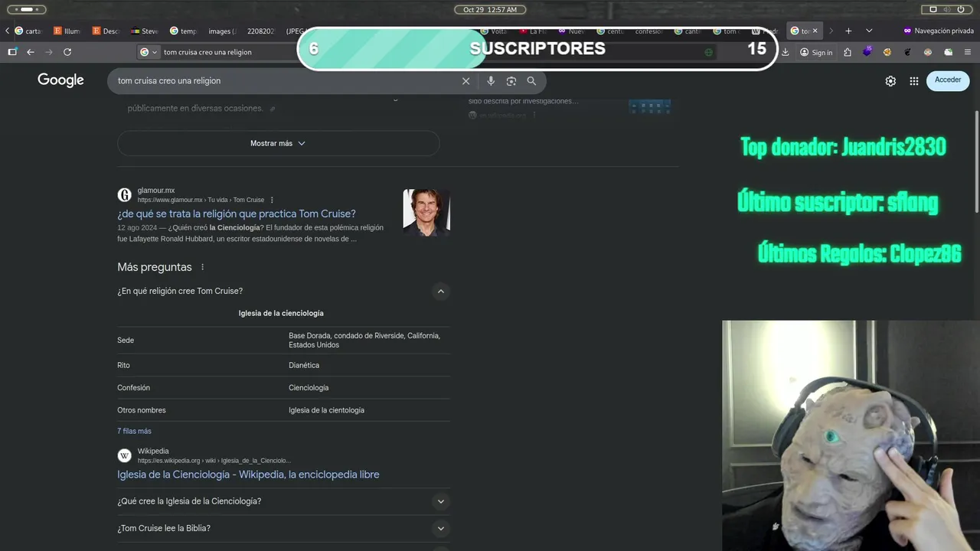Switch to the 'images' tab
The image size is (980, 551).
pos(222,31)
